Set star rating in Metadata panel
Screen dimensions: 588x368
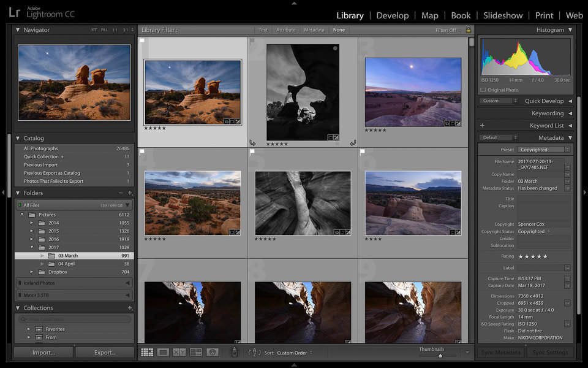[532, 257]
